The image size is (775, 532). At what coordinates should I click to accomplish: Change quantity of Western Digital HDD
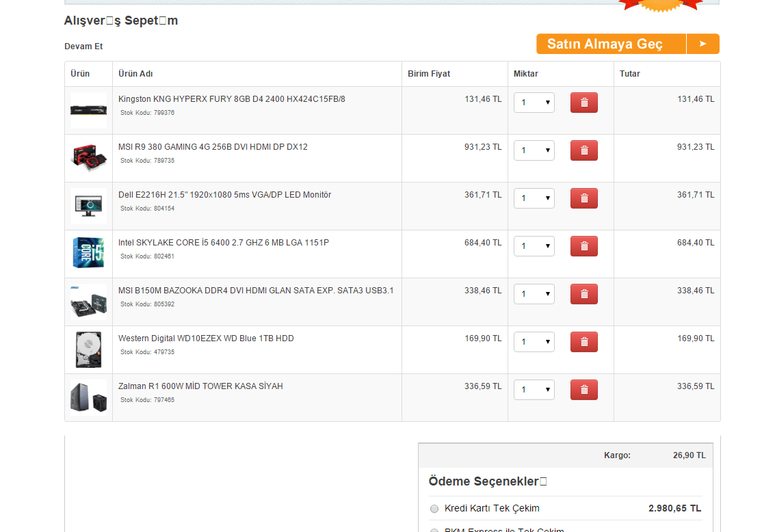coord(534,343)
